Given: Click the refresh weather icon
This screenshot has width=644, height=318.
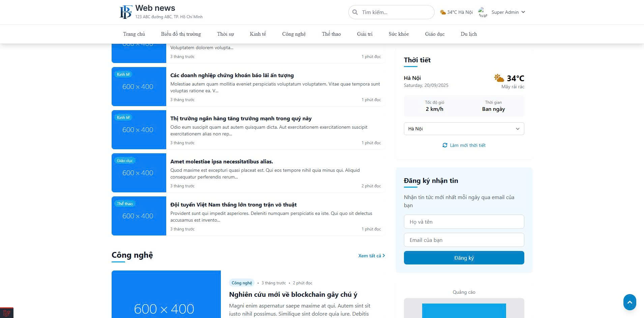Looking at the screenshot, I should pos(445,145).
